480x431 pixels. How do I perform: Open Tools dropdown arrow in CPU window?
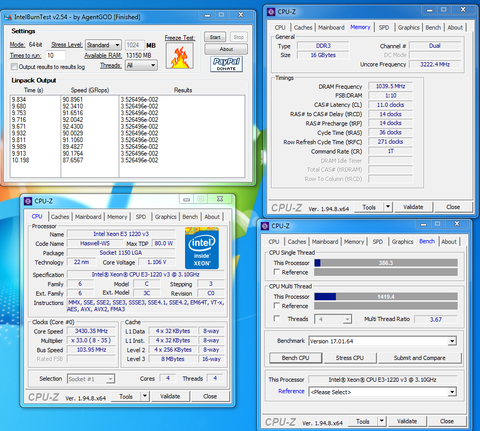[x=145, y=396]
